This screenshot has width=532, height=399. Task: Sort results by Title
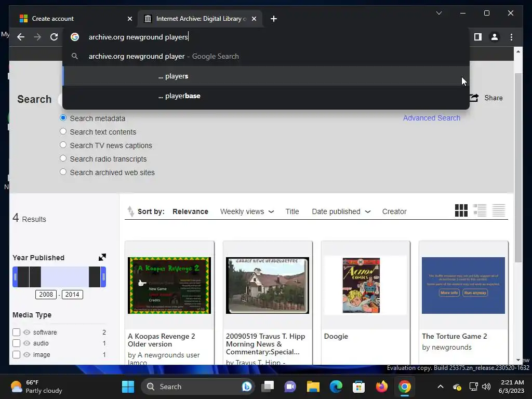click(292, 211)
